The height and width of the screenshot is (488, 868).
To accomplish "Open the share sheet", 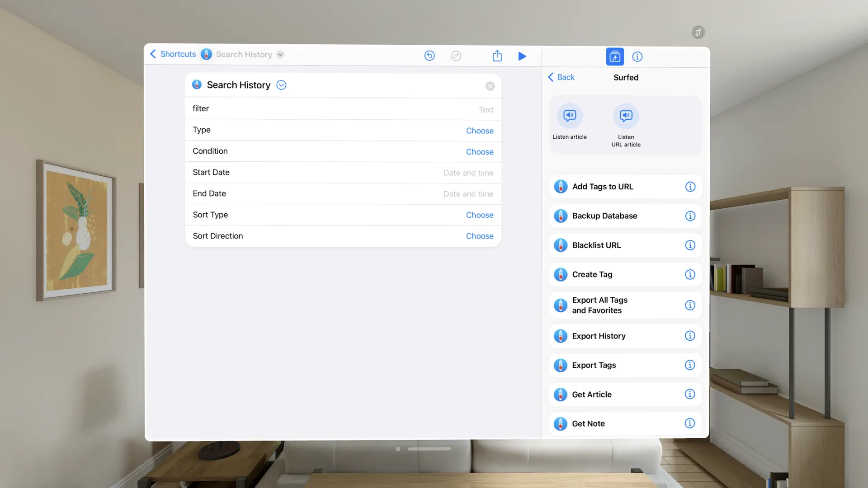I will [497, 56].
